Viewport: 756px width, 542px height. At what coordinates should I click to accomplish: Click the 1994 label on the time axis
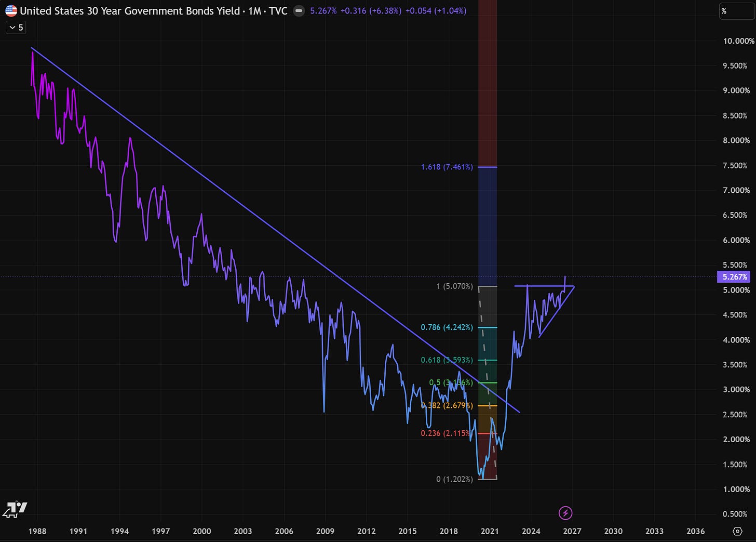120,531
